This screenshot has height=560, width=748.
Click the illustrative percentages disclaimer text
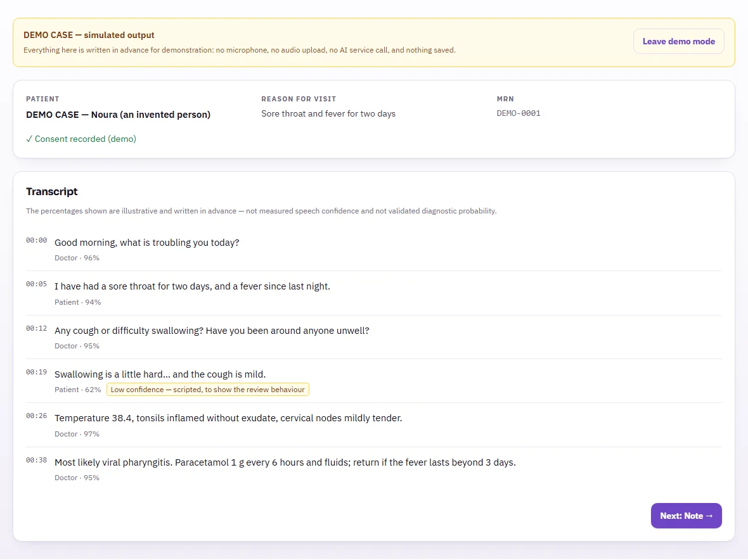(261, 211)
